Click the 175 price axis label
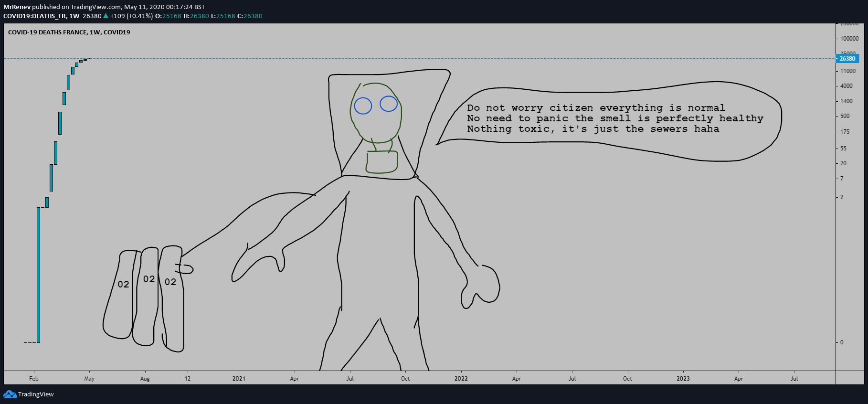The height and width of the screenshot is (404, 868). coord(845,132)
